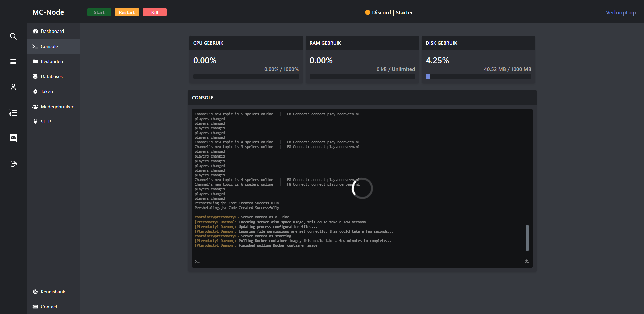Click the upload icon in console

point(526,261)
